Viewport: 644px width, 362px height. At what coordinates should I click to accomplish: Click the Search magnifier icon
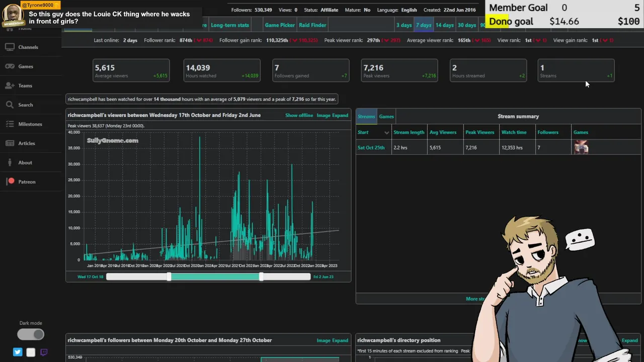pyautogui.click(x=10, y=105)
